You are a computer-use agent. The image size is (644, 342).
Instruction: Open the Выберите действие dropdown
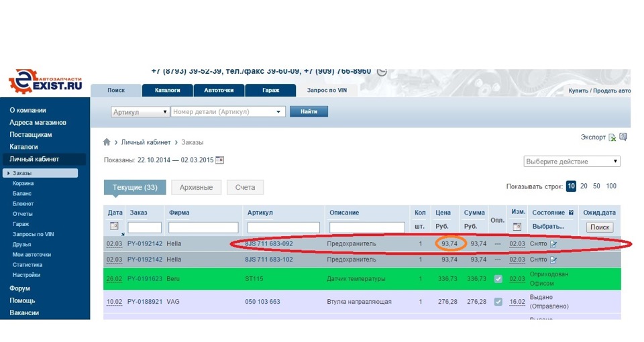tap(572, 162)
